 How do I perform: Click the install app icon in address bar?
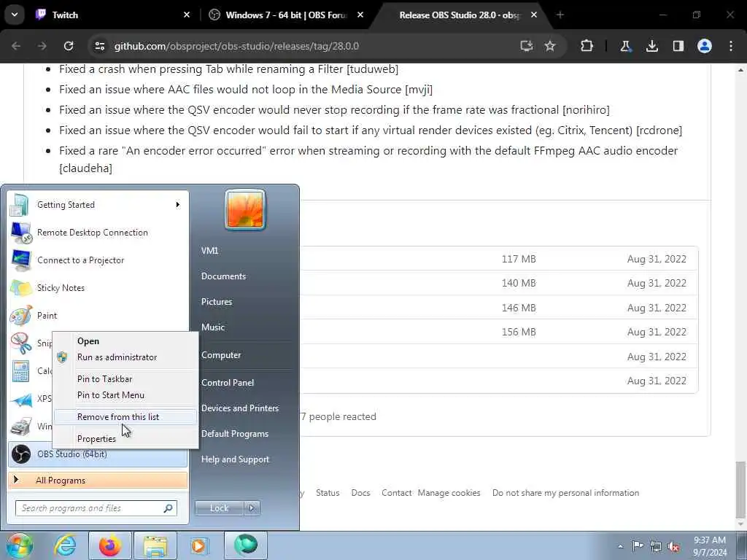(x=526, y=46)
